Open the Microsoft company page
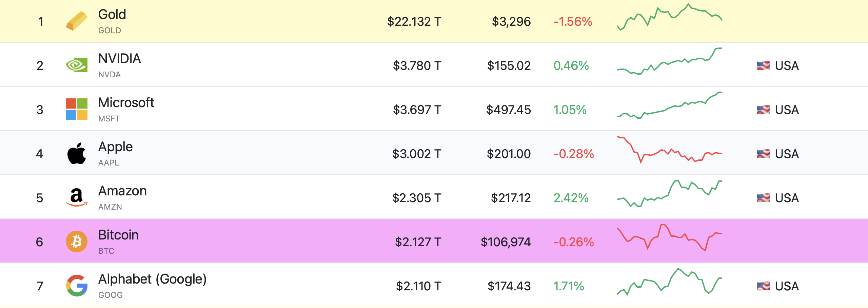 click(x=126, y=103)
